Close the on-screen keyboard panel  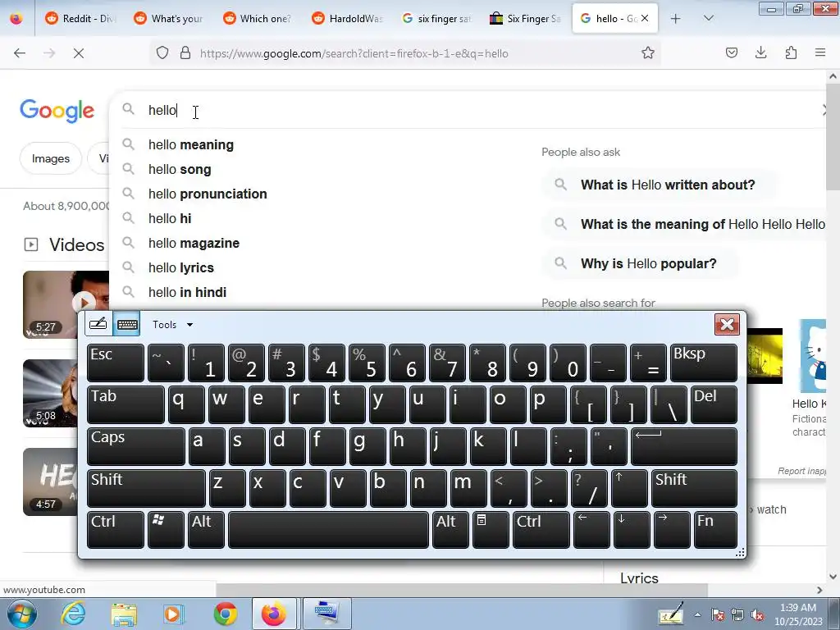727,324
